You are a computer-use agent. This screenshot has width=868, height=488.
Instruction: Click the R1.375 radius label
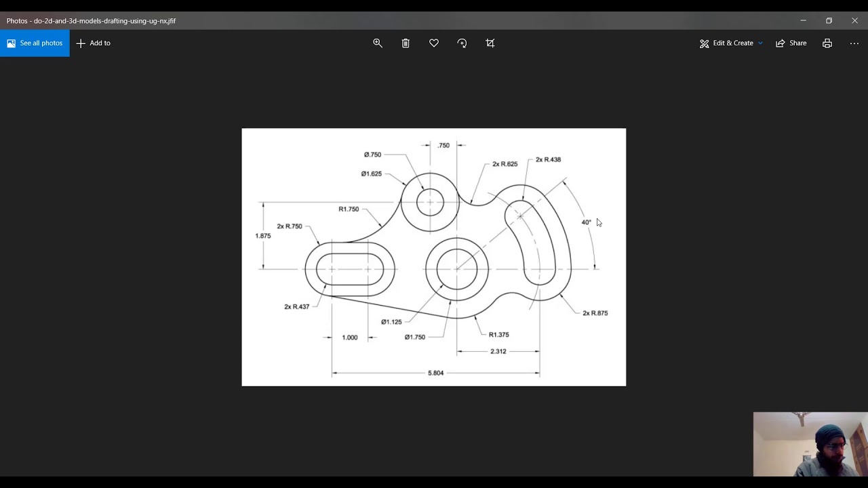click(x=498, y=334)
